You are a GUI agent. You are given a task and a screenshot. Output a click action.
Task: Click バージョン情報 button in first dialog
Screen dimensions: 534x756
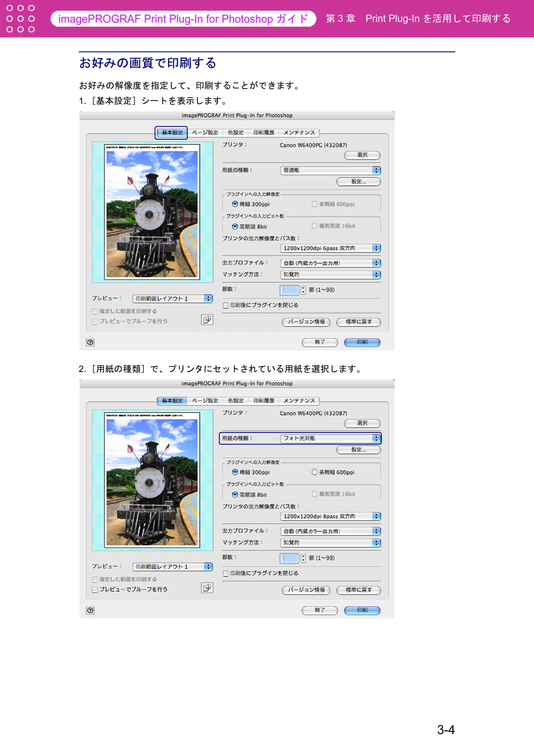click(x=306, y=322)
